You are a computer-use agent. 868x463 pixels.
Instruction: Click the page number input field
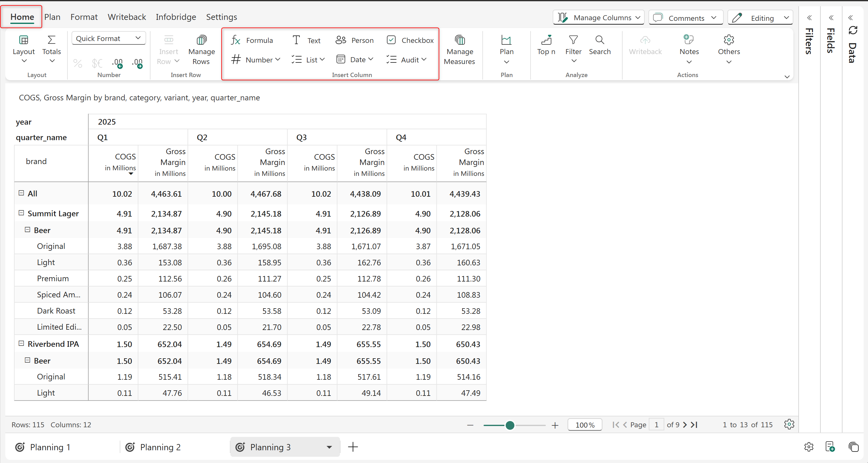click(x=656, y=424)
